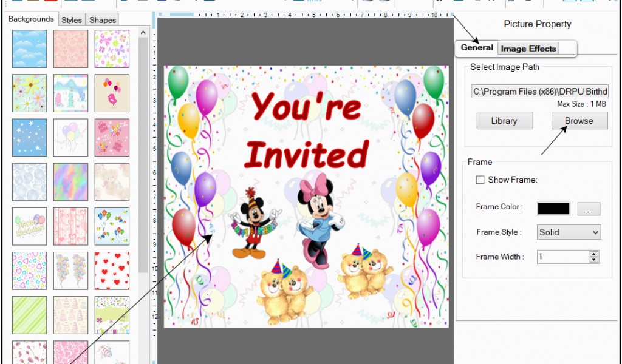Screen dimensions: 622x364
Task: Choose the cream background with pink cakes
Action: [70, 315]
